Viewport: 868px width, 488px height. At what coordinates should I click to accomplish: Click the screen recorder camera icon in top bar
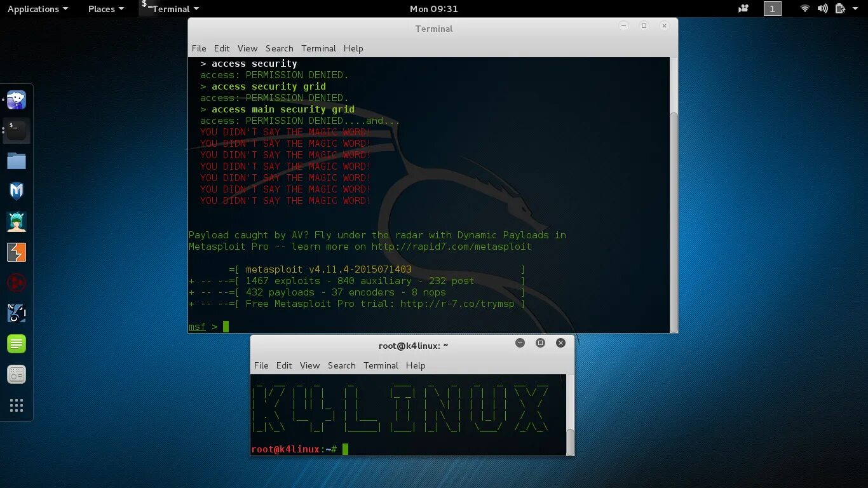coord(743,9)
